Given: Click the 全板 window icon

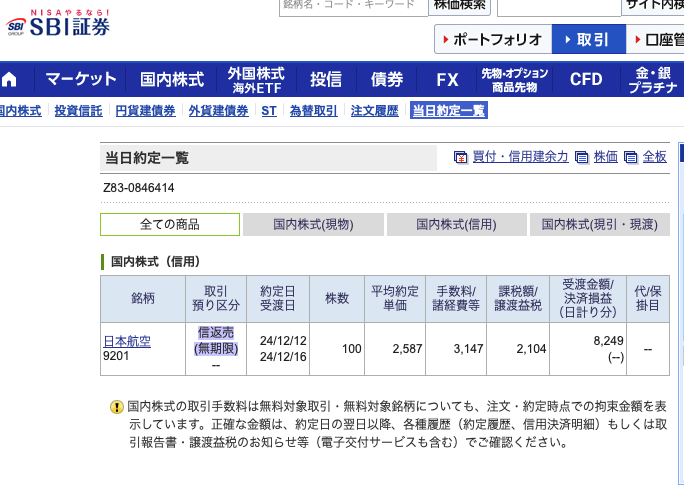Looking at the screenshot, I should (630, 157).
